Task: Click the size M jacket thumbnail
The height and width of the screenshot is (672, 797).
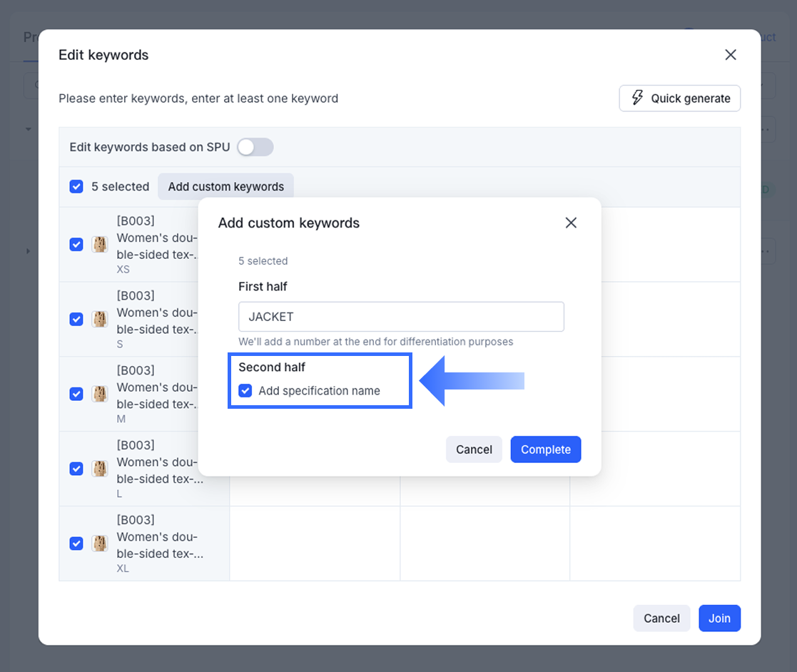Action: (x=101, y=394)
